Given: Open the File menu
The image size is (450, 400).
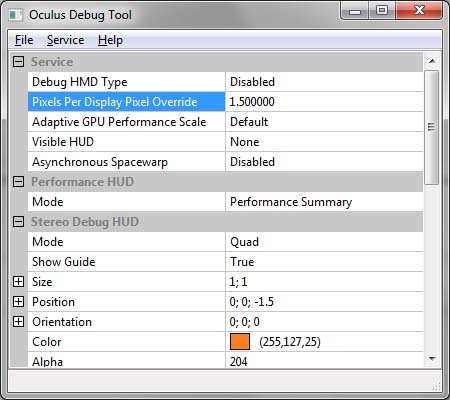Looking at the screenshot, I should [24, 40].
